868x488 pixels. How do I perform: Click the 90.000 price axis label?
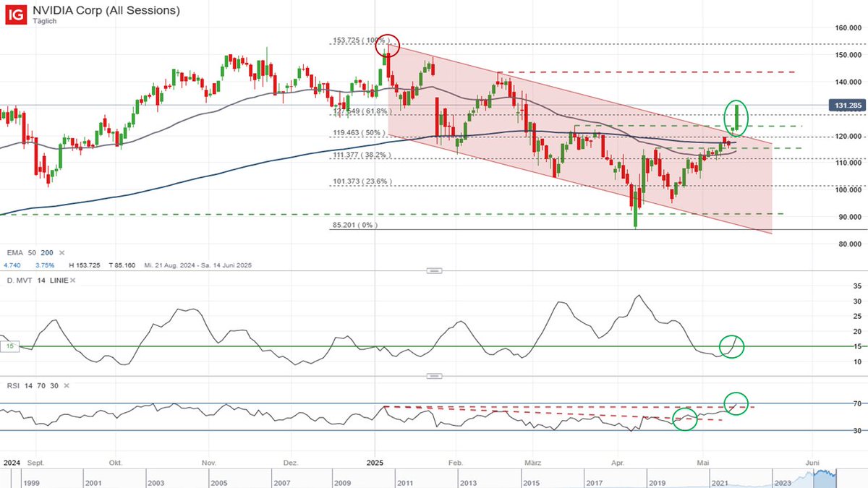click(851, 217)
